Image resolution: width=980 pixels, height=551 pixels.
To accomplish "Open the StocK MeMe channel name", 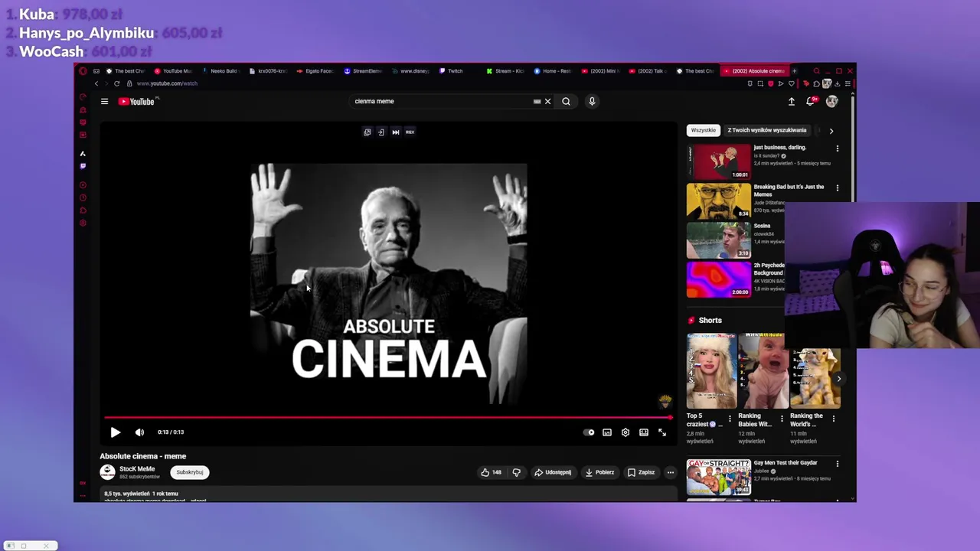I will pos(137,469).
